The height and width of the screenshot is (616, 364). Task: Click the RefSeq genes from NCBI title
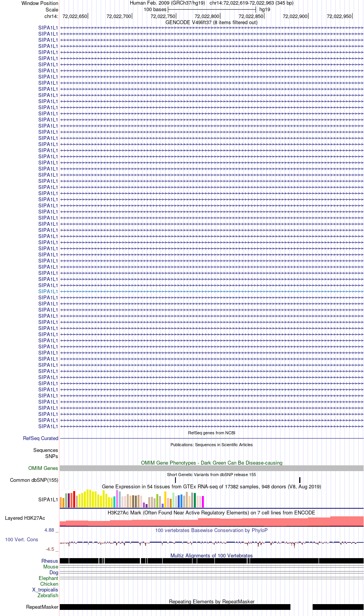212,433
